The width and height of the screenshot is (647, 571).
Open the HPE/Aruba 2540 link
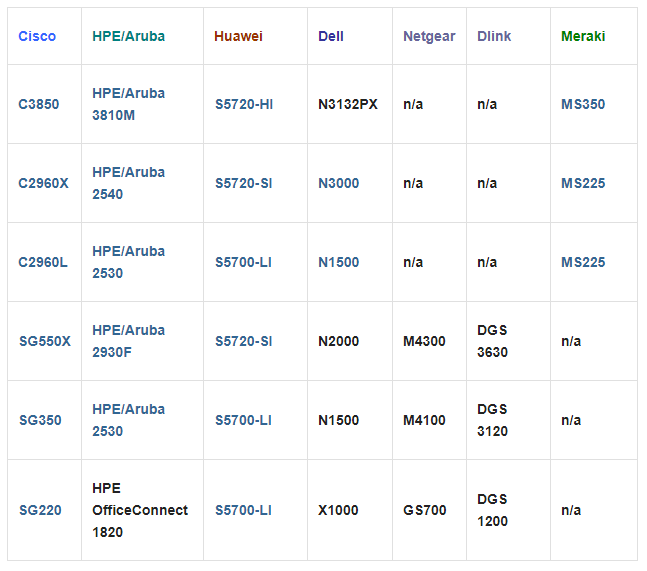coord(129,183)
